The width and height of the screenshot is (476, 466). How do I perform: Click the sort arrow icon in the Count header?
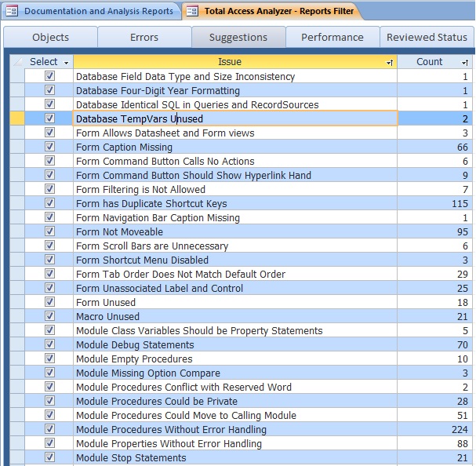click(465, 63)
